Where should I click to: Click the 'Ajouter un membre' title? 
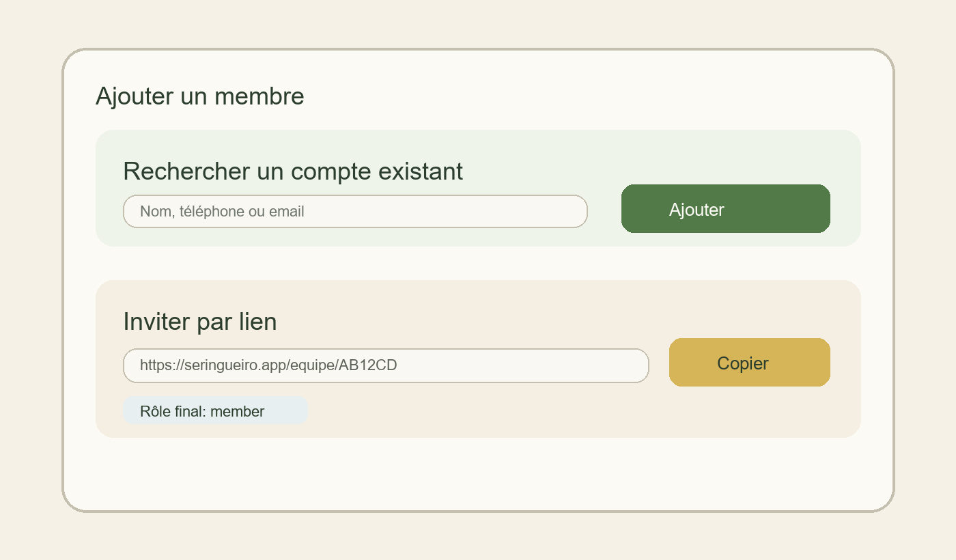pyautogui.click(x=199, y=96)
